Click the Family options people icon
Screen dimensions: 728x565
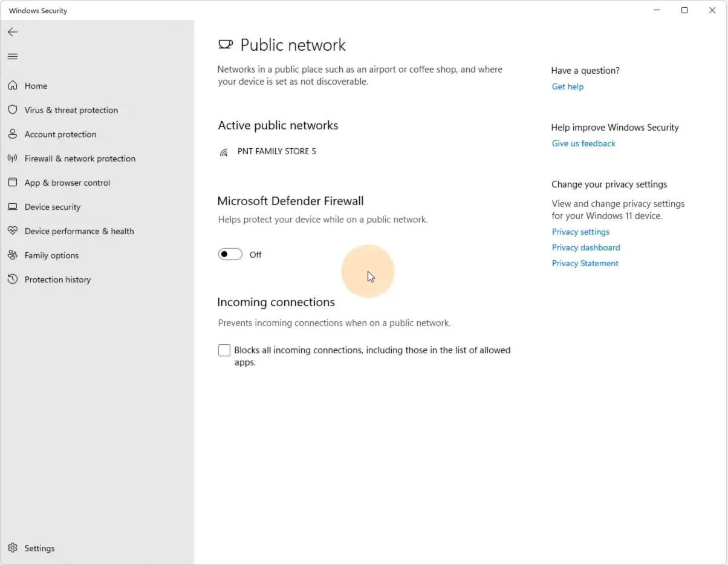coord(13,255)
